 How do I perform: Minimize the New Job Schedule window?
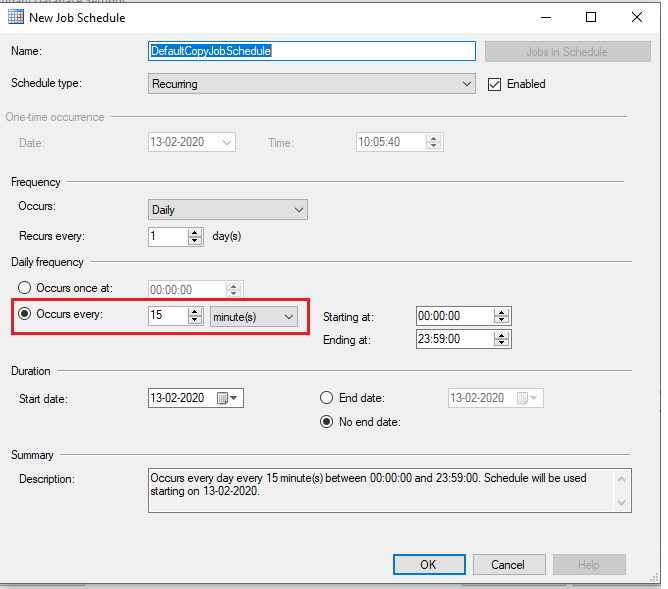click(x=546, y=17)
